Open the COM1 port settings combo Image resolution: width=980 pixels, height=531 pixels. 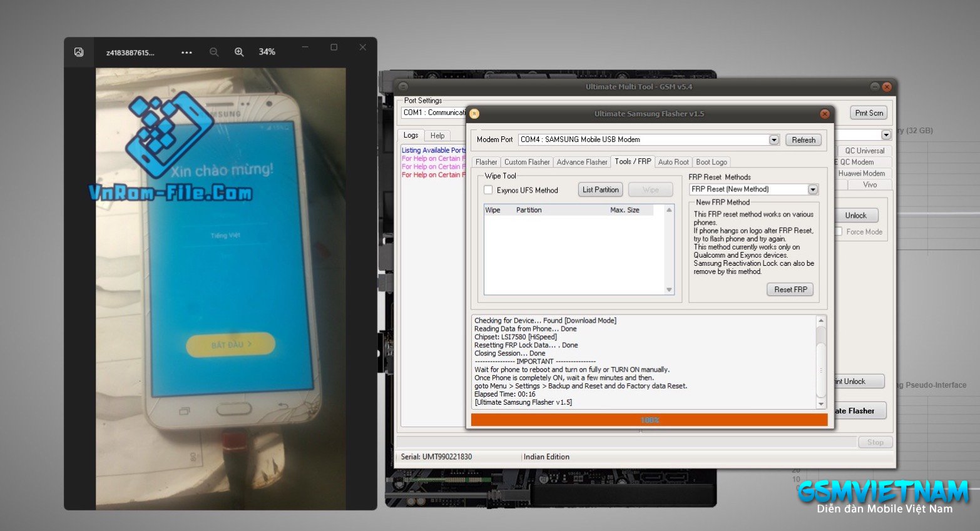[434, 113]
